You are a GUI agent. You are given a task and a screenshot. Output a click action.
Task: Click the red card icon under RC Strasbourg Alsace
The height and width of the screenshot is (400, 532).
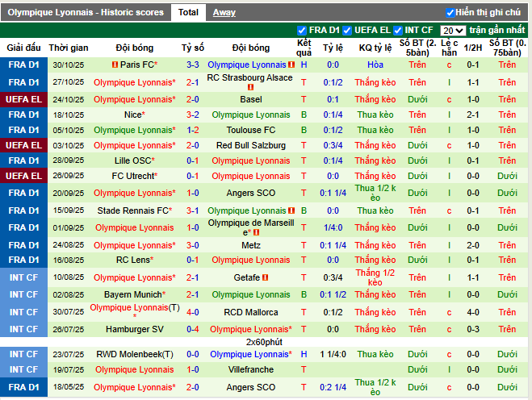[x=250, y=86]
